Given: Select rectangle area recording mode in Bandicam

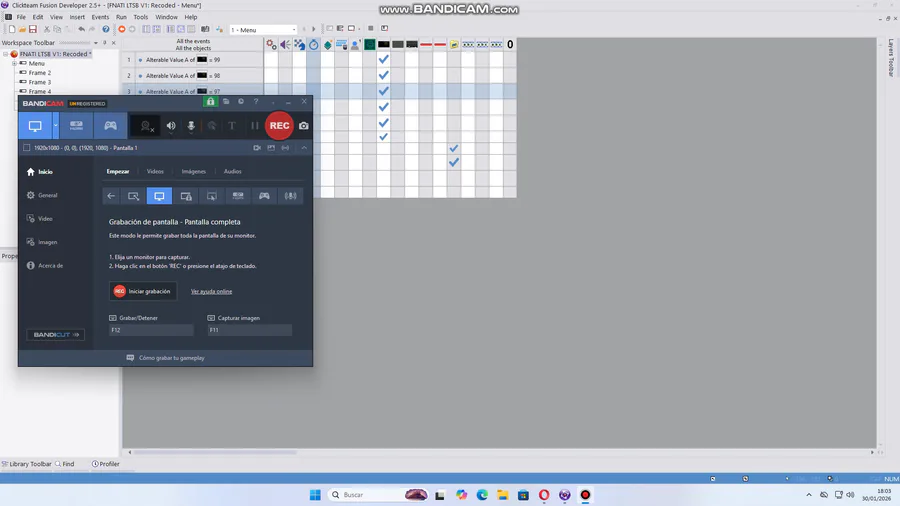Looking at the screenshot, I should [134, 196].
